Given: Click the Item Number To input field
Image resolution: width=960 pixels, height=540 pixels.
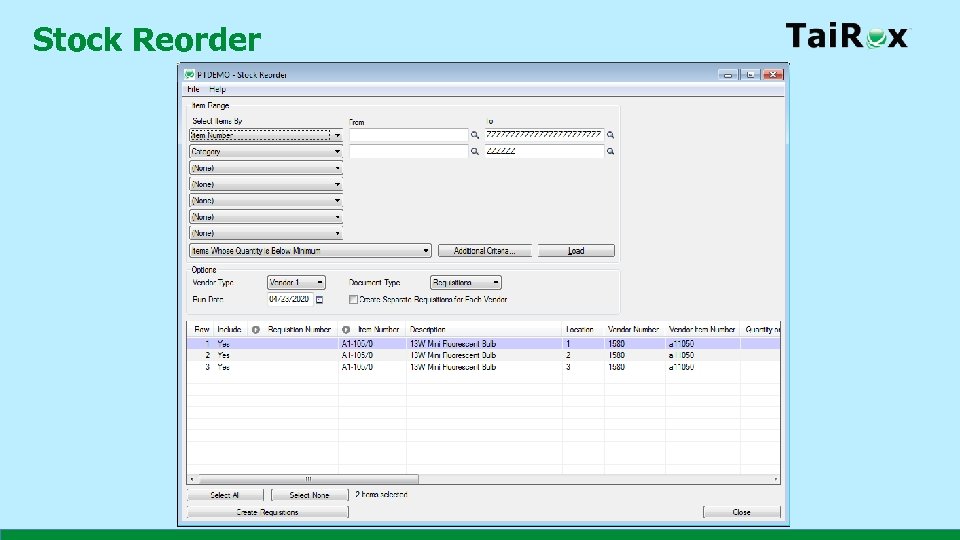Looking at the screenshot, I should point(544,135).
